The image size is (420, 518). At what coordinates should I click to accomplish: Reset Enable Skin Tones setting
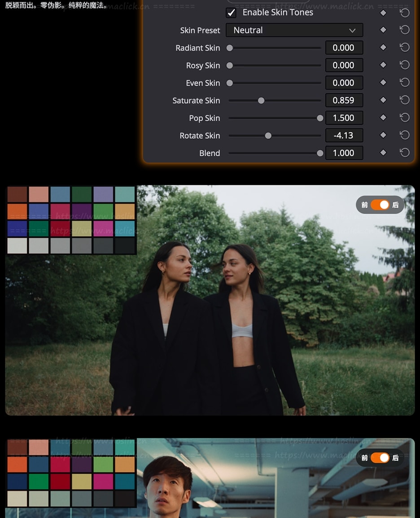pyautogui.click(x=404, y=13)
